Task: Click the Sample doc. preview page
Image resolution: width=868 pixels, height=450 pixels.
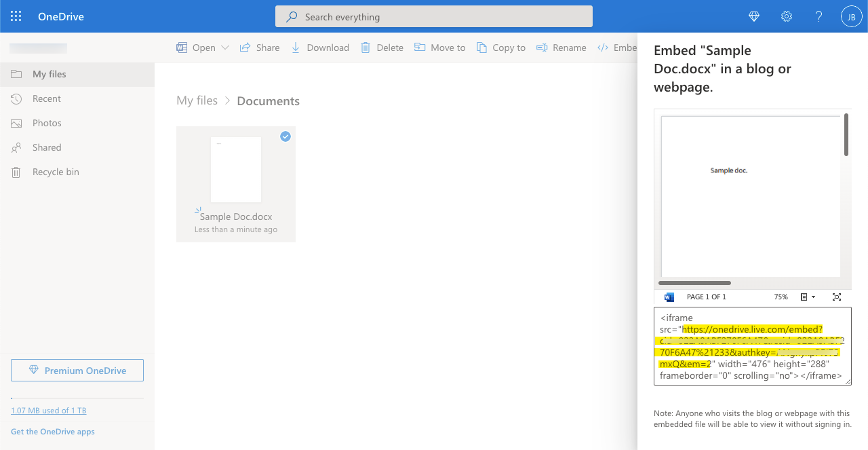Action: pyautogui.click(x=751, y=197)
